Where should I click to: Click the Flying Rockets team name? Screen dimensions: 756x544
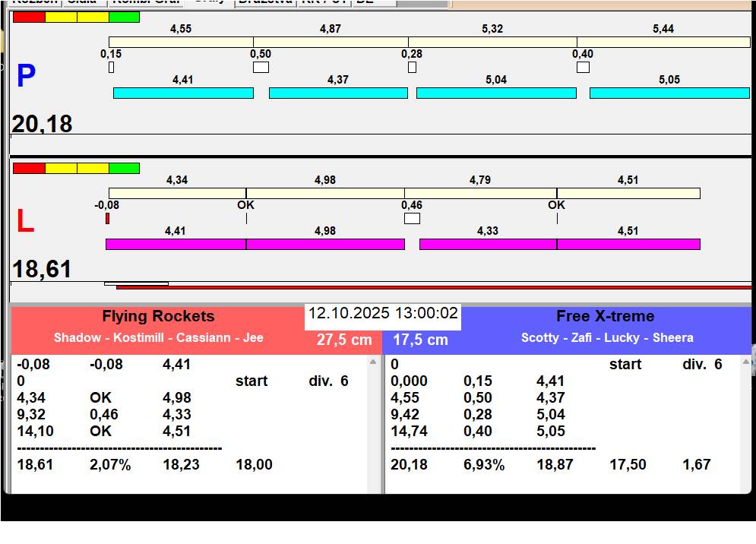tap(158, 316)
